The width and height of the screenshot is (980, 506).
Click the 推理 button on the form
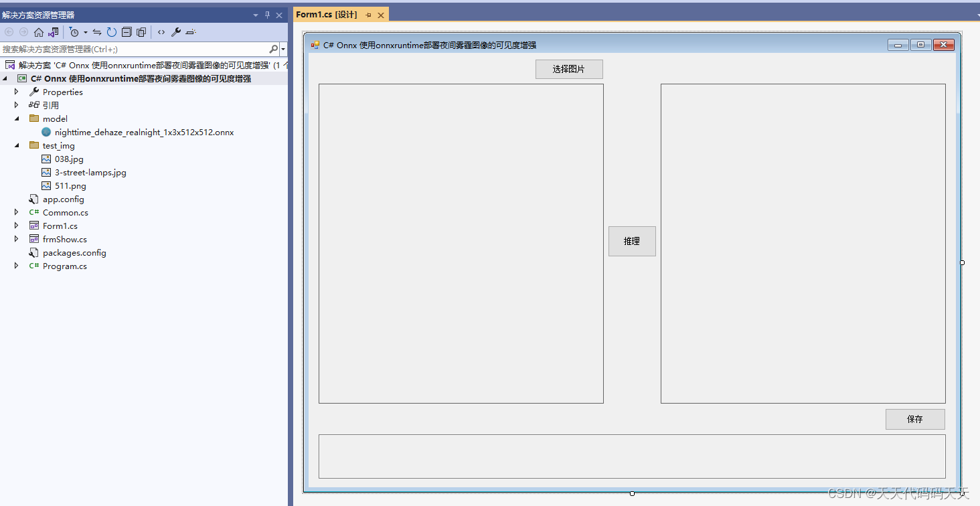click(632, 241)
